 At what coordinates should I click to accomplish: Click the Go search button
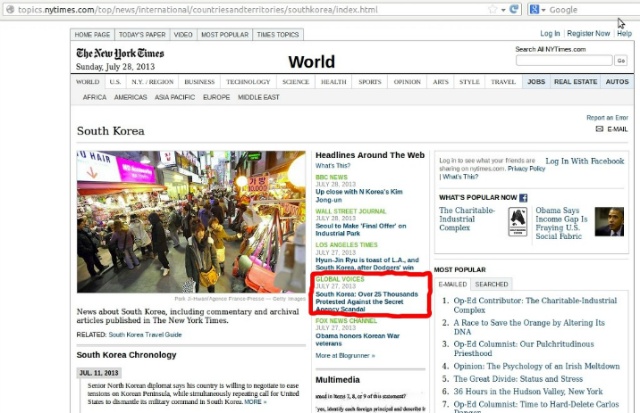point(621,60)
